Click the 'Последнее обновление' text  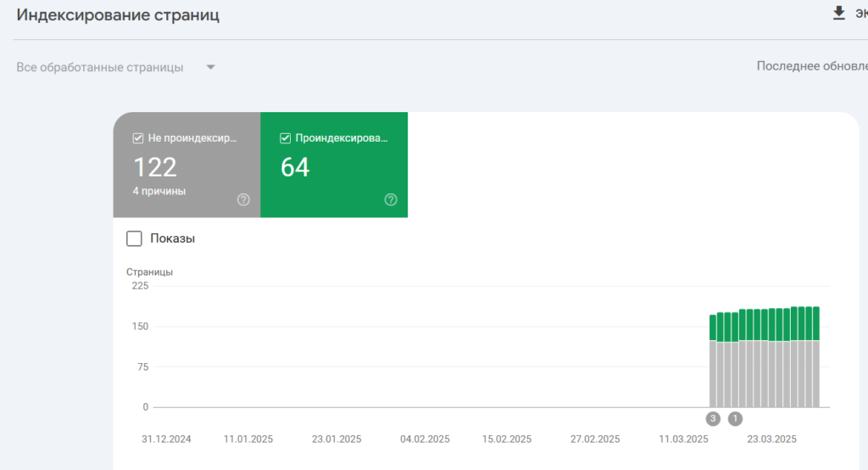tap(811, 66)
